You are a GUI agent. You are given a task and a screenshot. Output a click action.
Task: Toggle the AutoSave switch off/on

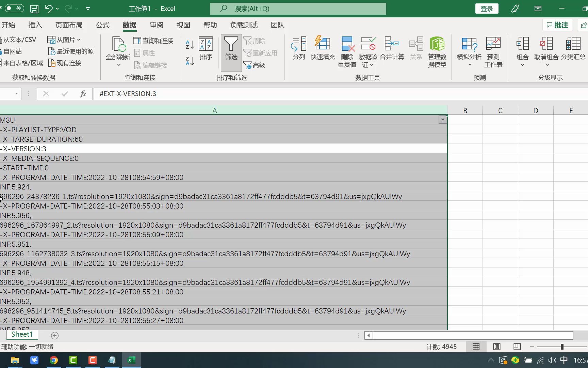[14, 8]
